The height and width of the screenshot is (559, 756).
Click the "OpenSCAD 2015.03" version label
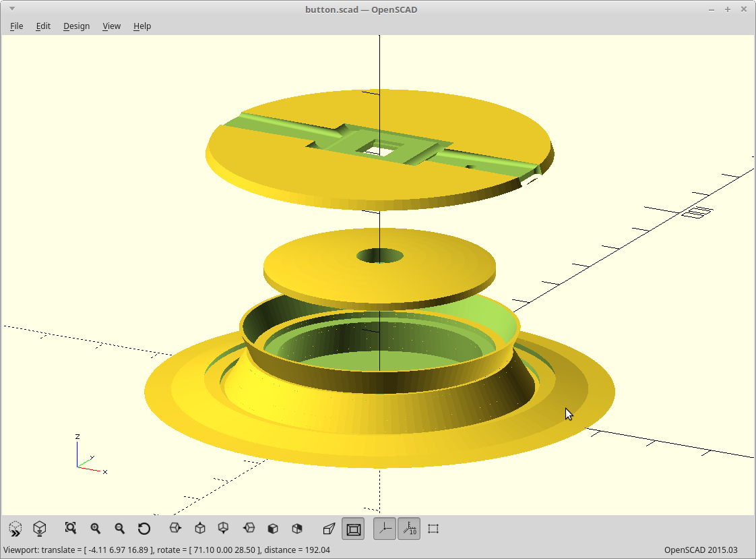[x=701, y=550]
